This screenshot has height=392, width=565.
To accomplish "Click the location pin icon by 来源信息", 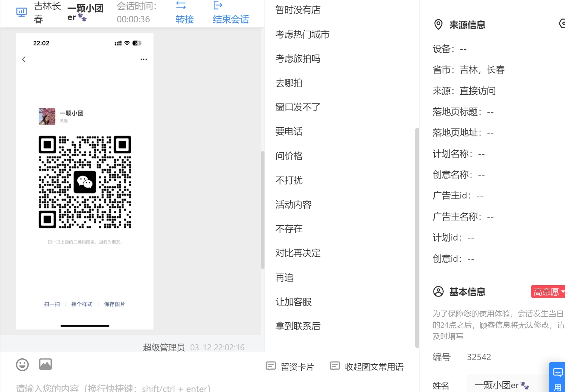I will 438,25.
